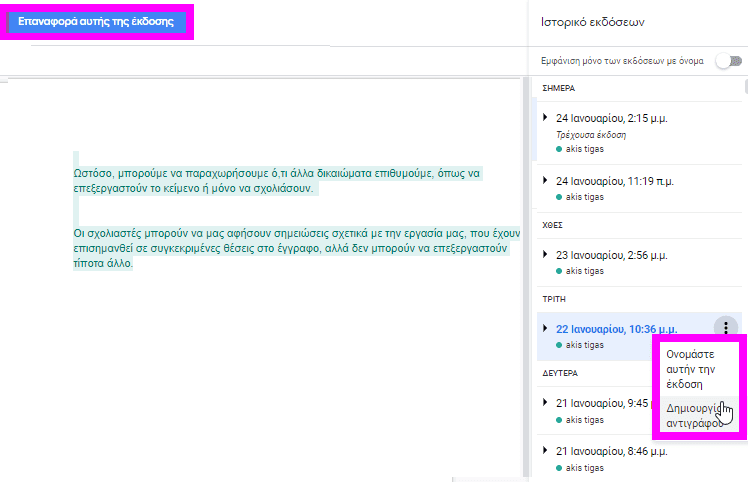Choose Ονομάστε αυτήν την έκδοση menu option
Viewport: 748px width, 482px height.
699,369
